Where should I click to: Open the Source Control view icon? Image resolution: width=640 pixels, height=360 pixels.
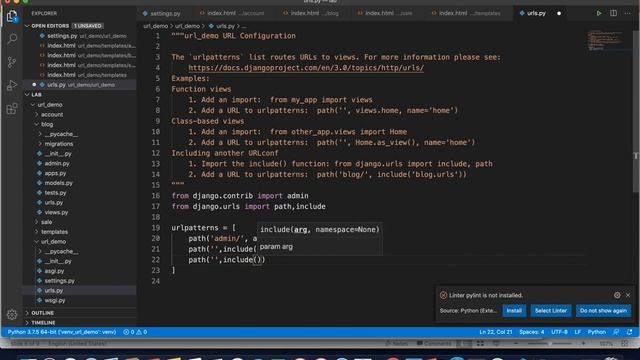click(x=12, y=62)
